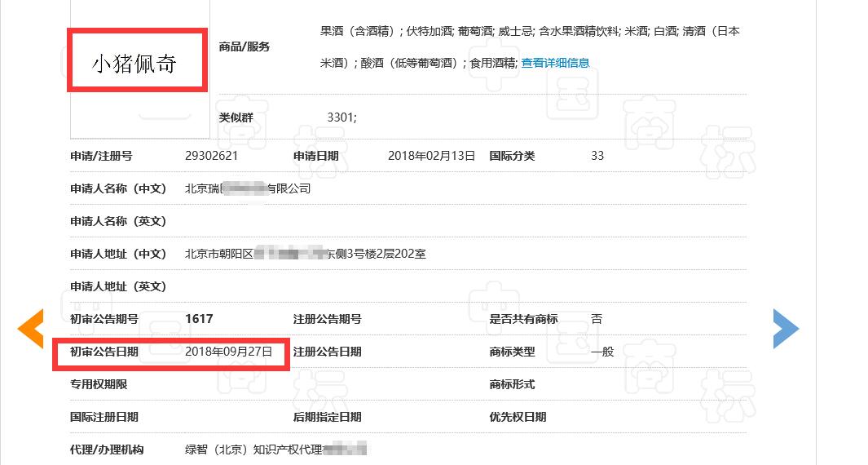
Task: Click the registration number 29302621
Action: pyautogui.click(x=212, y=156)
